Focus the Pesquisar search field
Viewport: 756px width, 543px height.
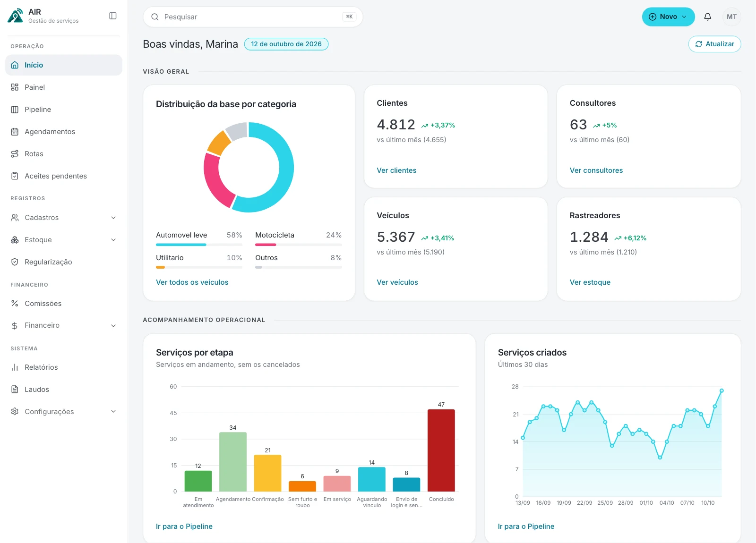point(253,17)
